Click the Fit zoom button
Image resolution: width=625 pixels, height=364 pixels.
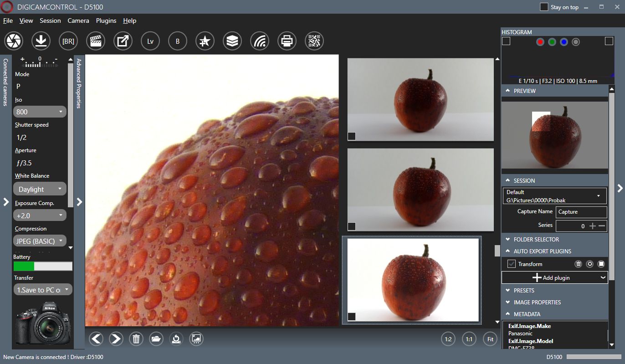(x=490, y=339)
